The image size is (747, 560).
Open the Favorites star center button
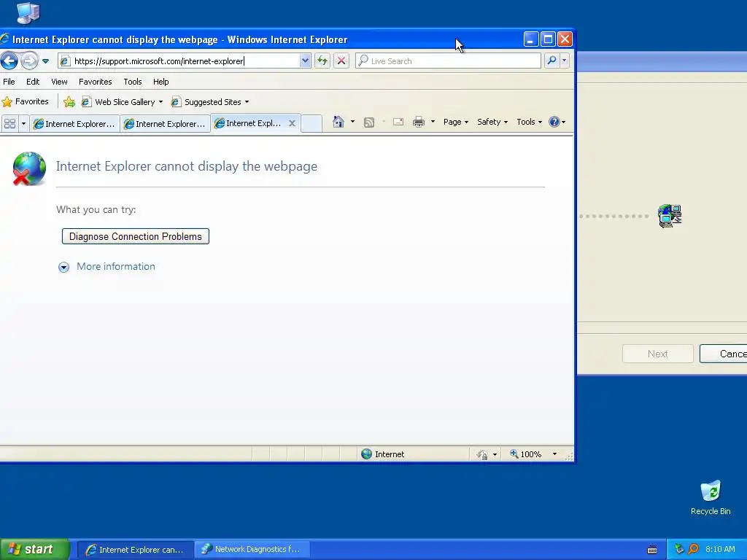coord(26,101)
